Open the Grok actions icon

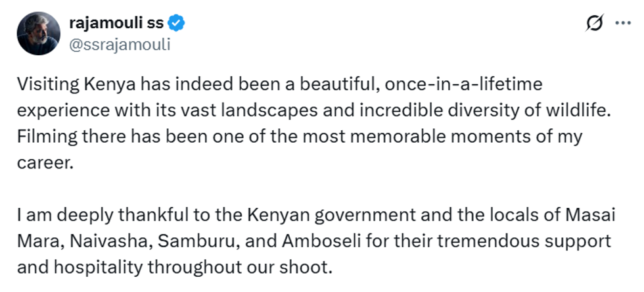tap(594, 24)
